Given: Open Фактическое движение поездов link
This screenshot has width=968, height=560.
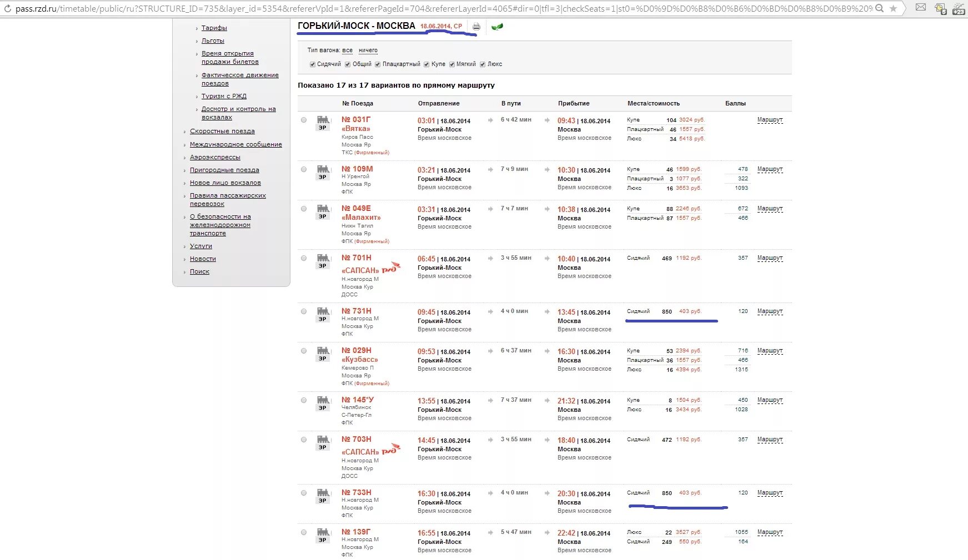Looking at the screenshot, I should point(240,79).
